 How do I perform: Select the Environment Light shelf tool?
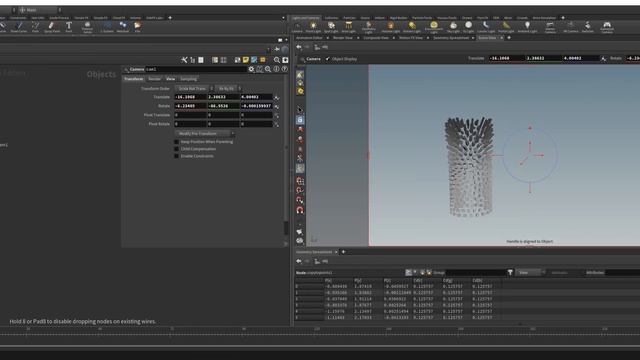click(433, 27)
